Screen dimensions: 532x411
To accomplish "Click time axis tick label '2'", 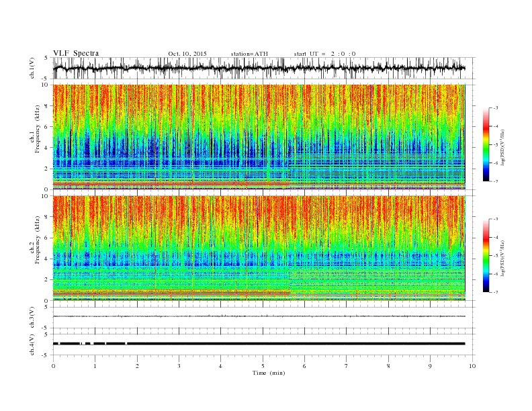I will pyautogui.click(x=137, y=366).
